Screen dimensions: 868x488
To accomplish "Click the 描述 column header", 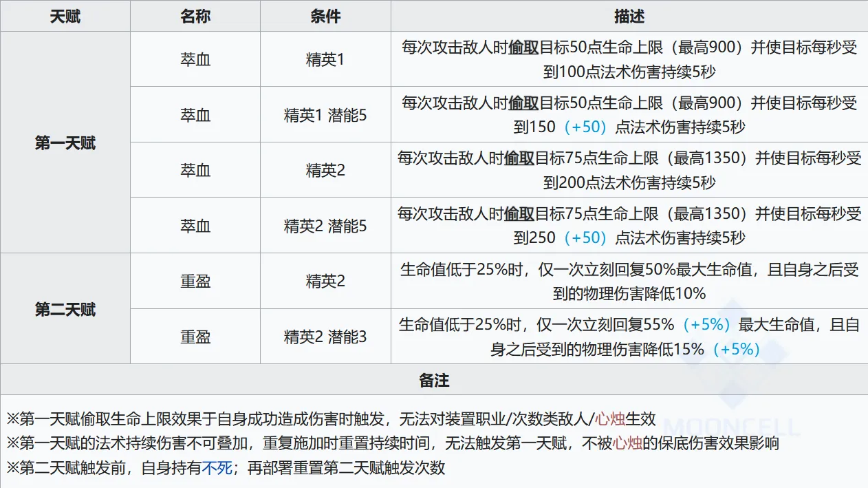I will click(629, 16).
